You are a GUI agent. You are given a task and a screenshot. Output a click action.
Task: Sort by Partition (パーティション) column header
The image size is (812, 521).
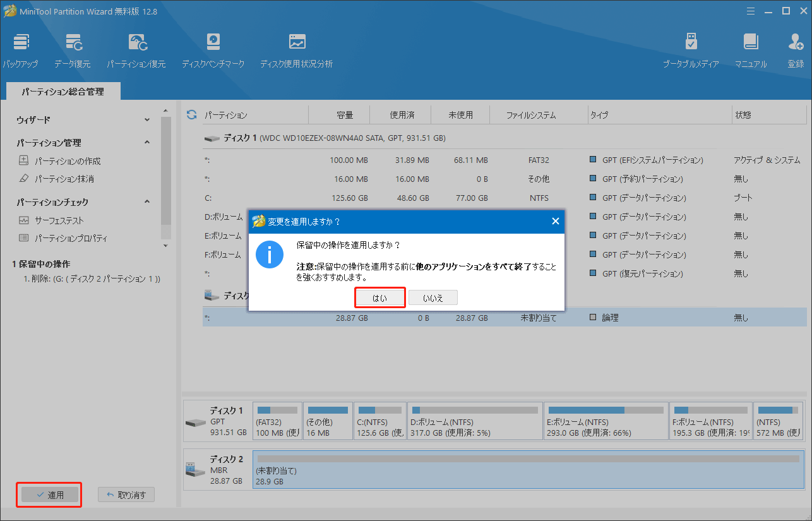(x=254, y=116)
